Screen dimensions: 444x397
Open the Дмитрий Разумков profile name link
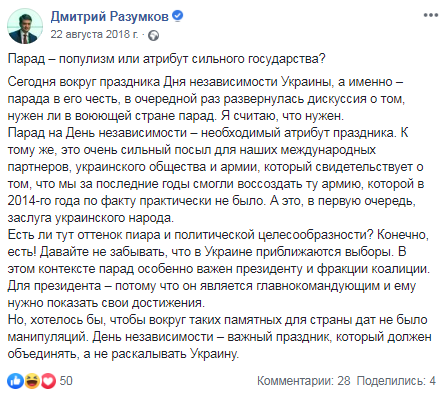point(110,16)
